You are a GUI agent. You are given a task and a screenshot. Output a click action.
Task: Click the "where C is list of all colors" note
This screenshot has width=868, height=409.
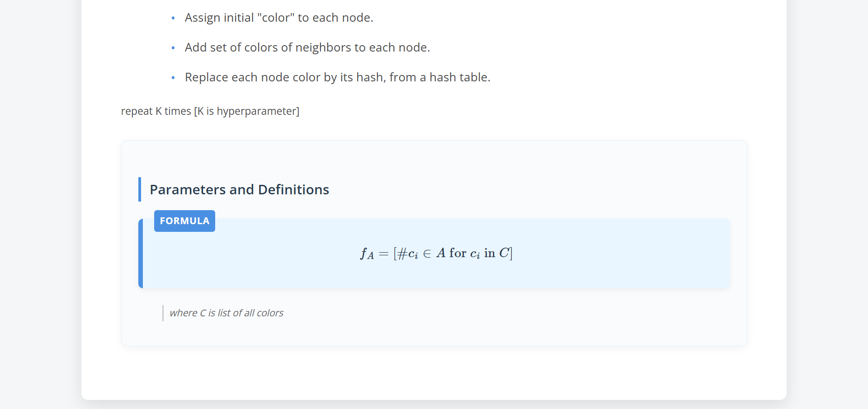(x=226, y=313)
